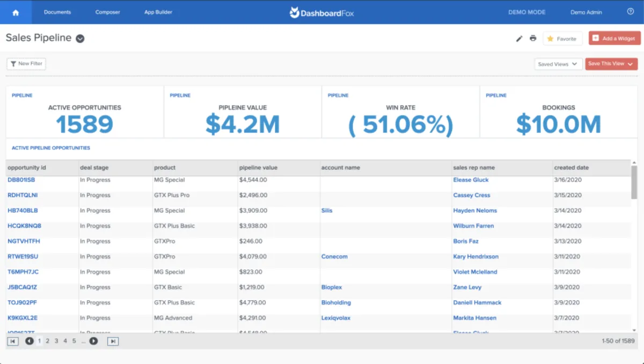Open Save This View dropdown
The image size is (644, 364).
pyautogui.click(x=611, y=64)
